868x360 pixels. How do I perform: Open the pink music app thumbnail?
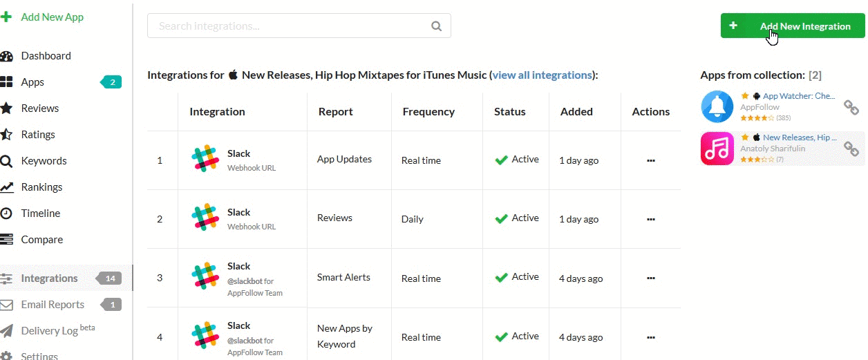[x=717, y=149]
